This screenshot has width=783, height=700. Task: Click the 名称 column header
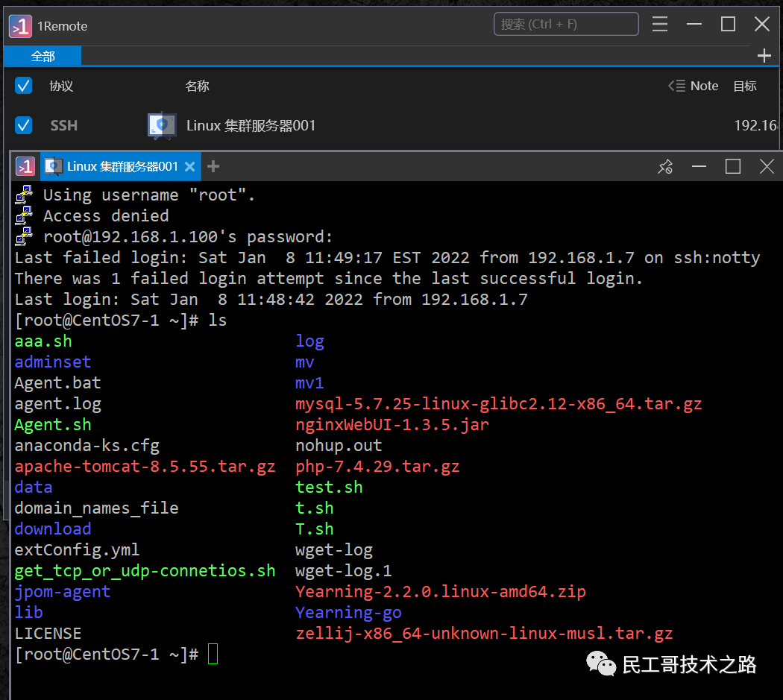tap(198, 86)
